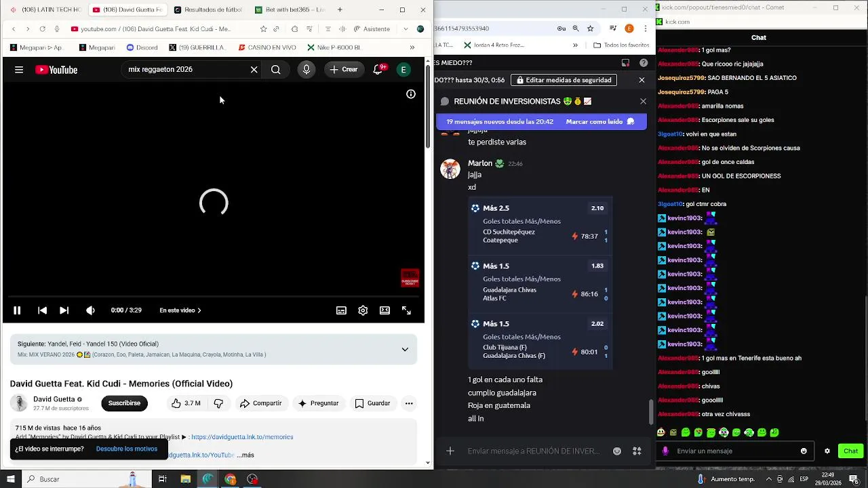Focus the Kick 'Enviar un mensaje' field
The width and height of the screenshot is (868, 488).
click(x=735, y=451)
